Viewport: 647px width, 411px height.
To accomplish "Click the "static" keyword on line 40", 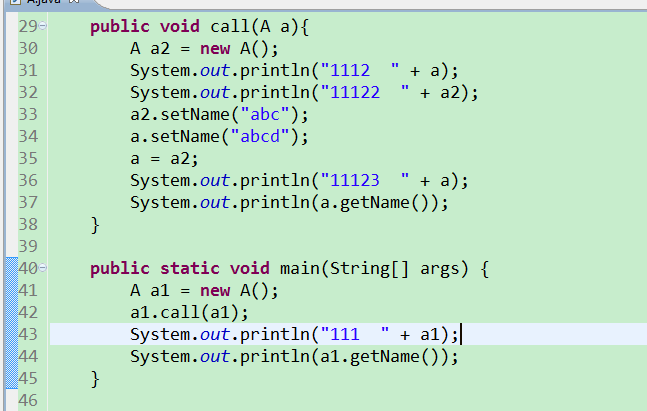I will [x=190, y=269].
